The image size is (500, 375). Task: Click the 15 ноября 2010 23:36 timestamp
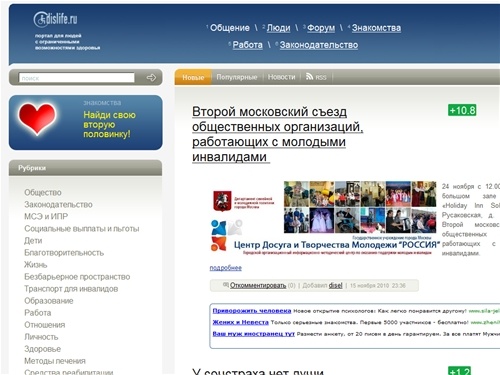378,286
